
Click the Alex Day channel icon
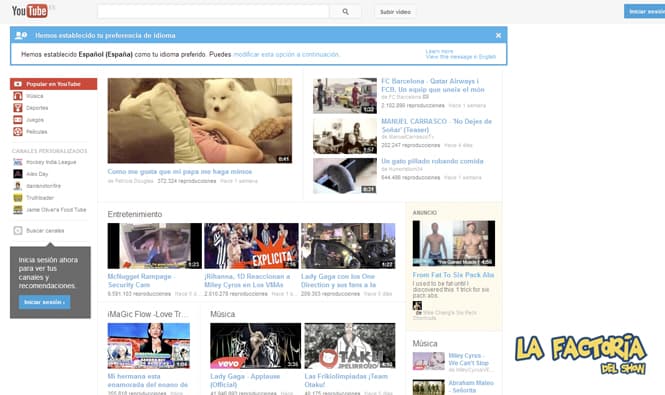point(18,174)
